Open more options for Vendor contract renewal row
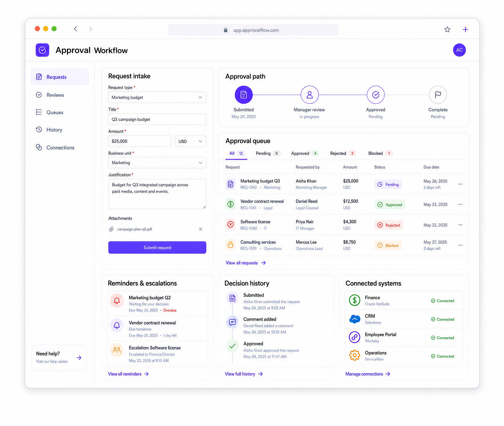 (x=460, y=204)
